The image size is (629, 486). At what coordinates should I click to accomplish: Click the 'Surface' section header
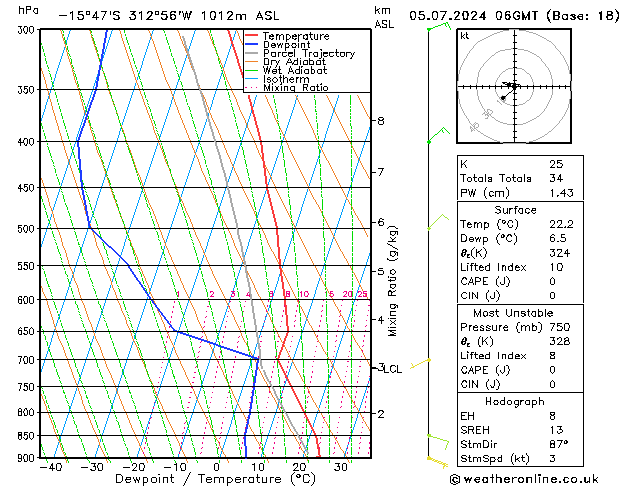[x=515, y=210]
